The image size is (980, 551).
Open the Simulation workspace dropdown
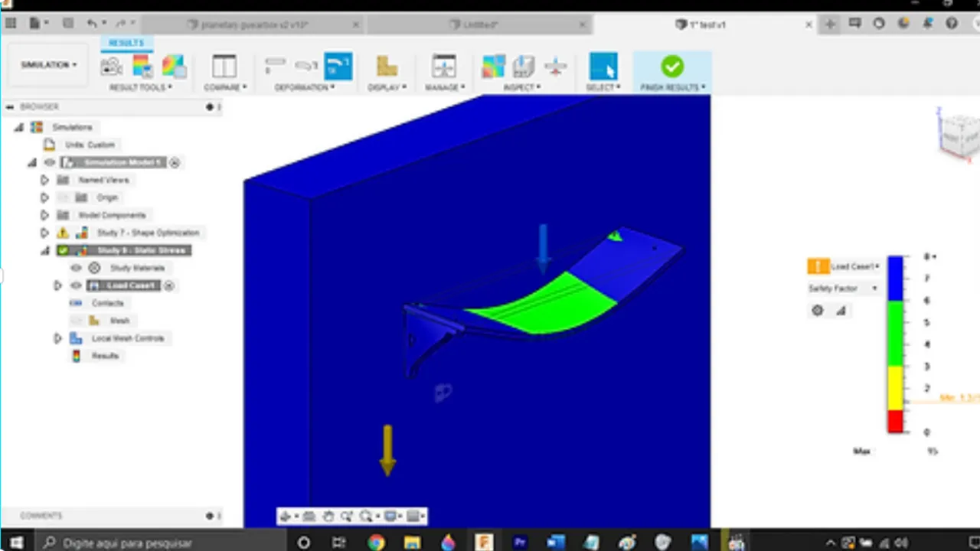pyautogui.click(x=49, y=65)
